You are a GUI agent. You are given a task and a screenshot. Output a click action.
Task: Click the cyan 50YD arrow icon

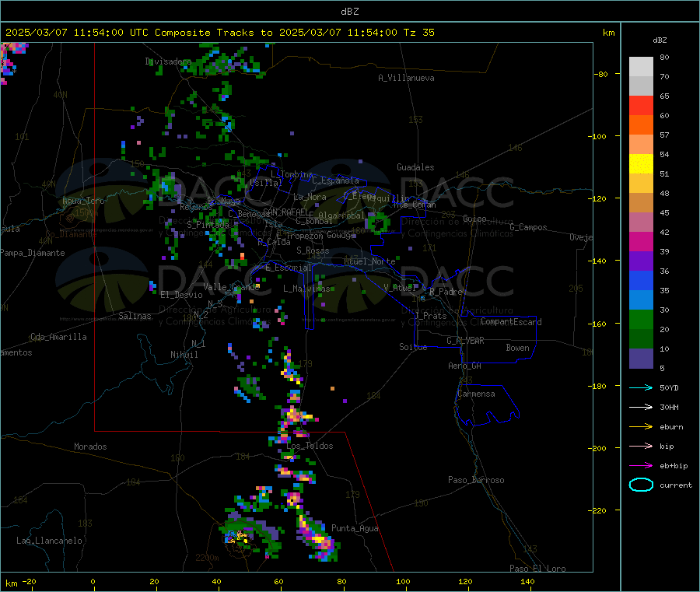click(x=641, y=387)
